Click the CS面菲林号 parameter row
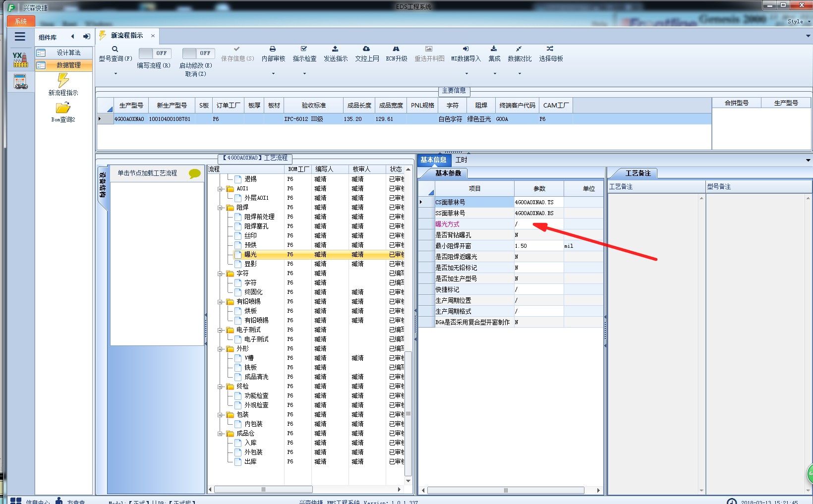 (511, 202)
